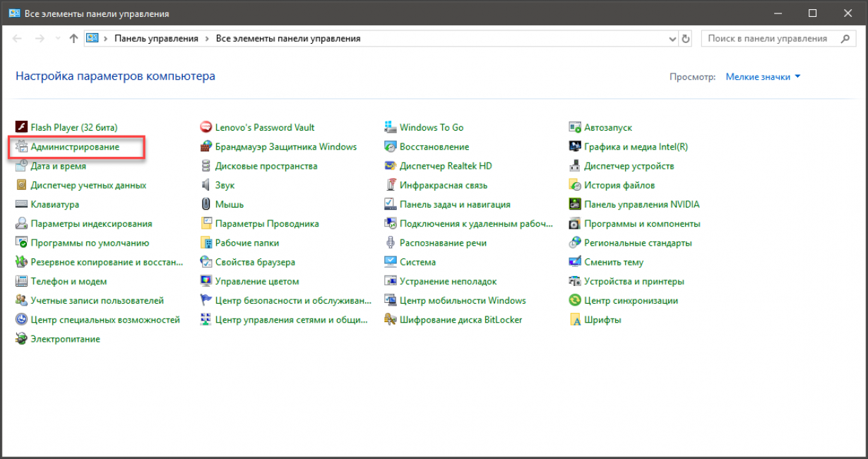The image size is (868, 459).
Task: Click the Шрифты fonts icon
Action: [575, 320]
